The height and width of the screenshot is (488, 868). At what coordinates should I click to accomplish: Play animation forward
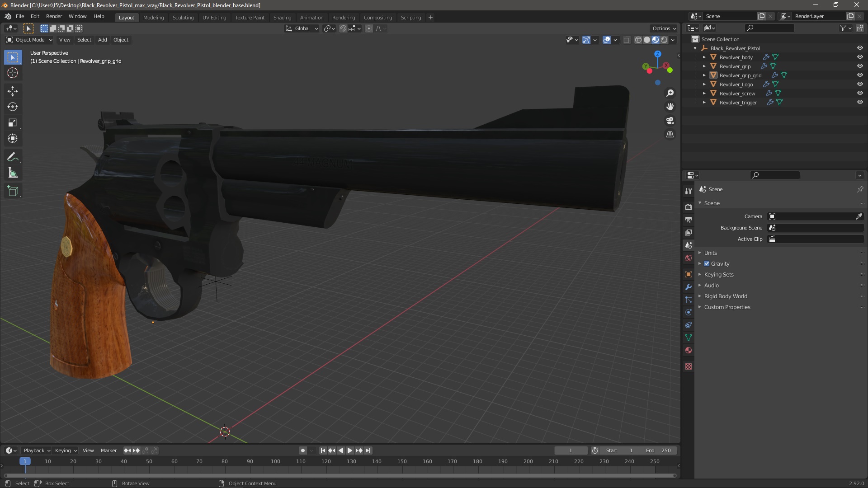(349, 450)
